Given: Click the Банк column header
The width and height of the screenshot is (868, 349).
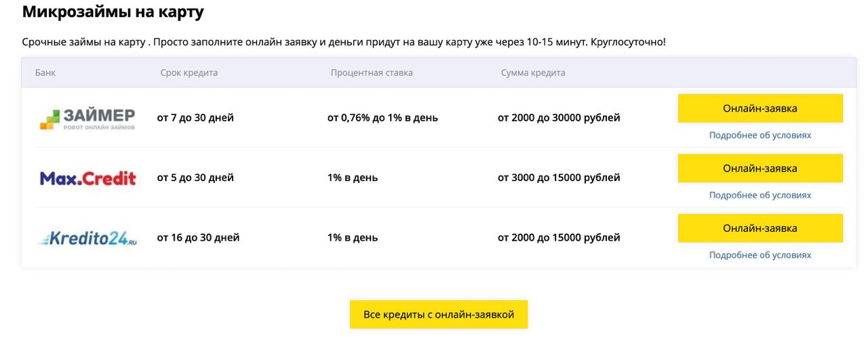Looking at the screenshot, I should pyautogui.click(x=45, y=73).
